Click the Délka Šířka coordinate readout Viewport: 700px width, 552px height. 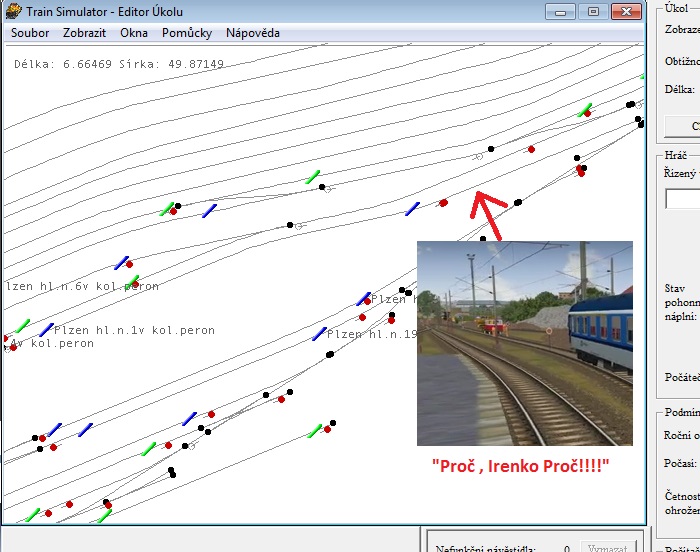click(x=119, y=65)
